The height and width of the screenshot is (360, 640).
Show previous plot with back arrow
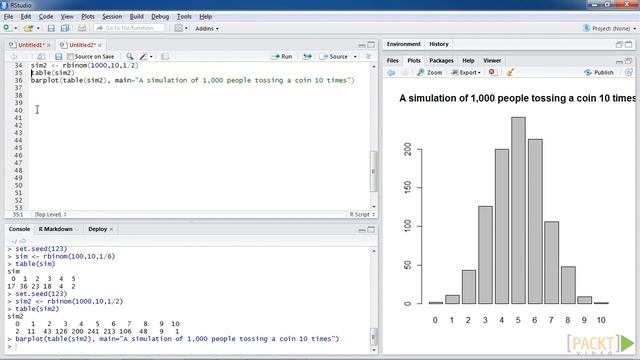[391, 73]
